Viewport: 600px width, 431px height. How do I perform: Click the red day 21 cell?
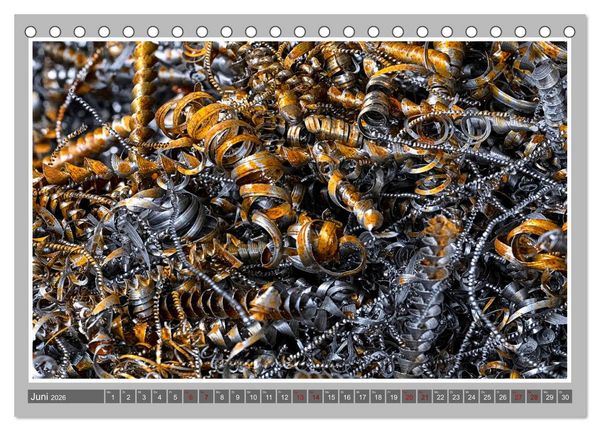tap(425, 397)
